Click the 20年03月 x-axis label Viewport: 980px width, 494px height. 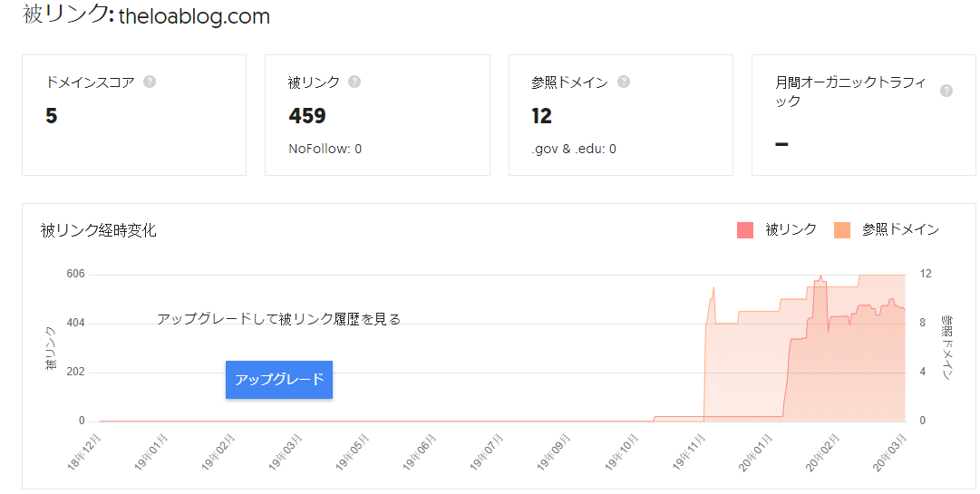890,452
